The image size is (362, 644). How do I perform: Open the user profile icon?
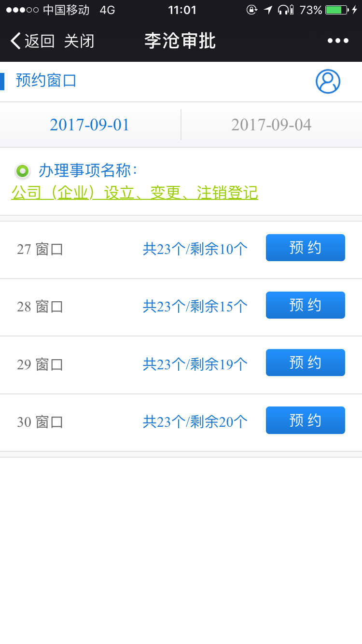[328, 82]
